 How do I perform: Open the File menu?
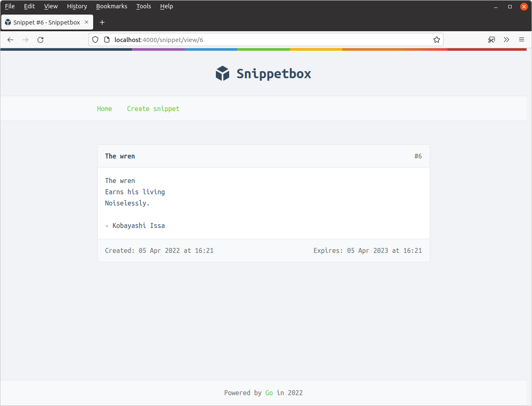tap(10, 6)
